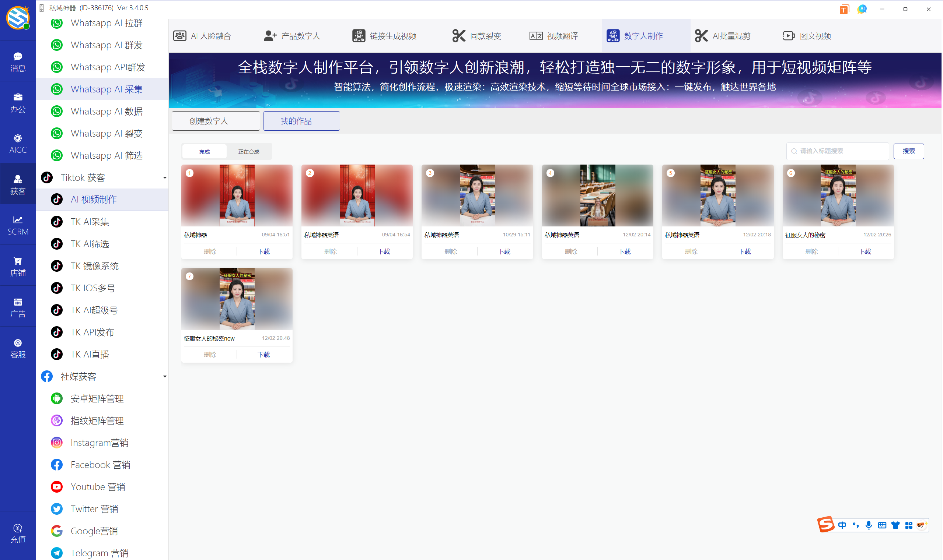943x560 pixels.
Task: Open Sogou input microphone icon
Action: pyautogui.click(x=869, y=525)
